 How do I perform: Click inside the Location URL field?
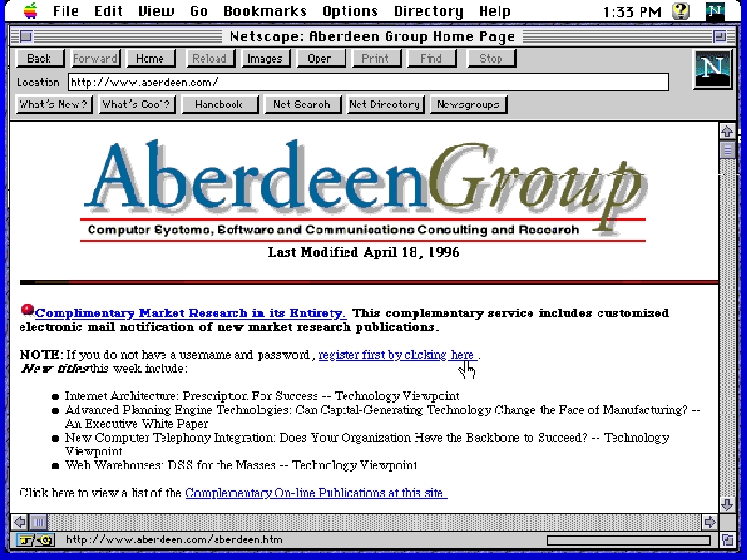click(x=368, y=82)
